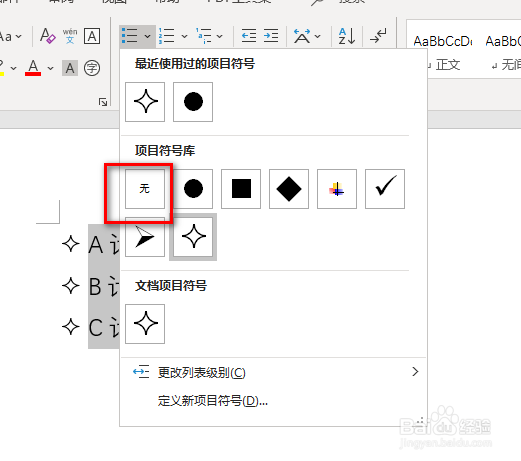The width and height of the screenshot is (521, 461).
Task: Click the Numbering list button
Action: point(167,36)
